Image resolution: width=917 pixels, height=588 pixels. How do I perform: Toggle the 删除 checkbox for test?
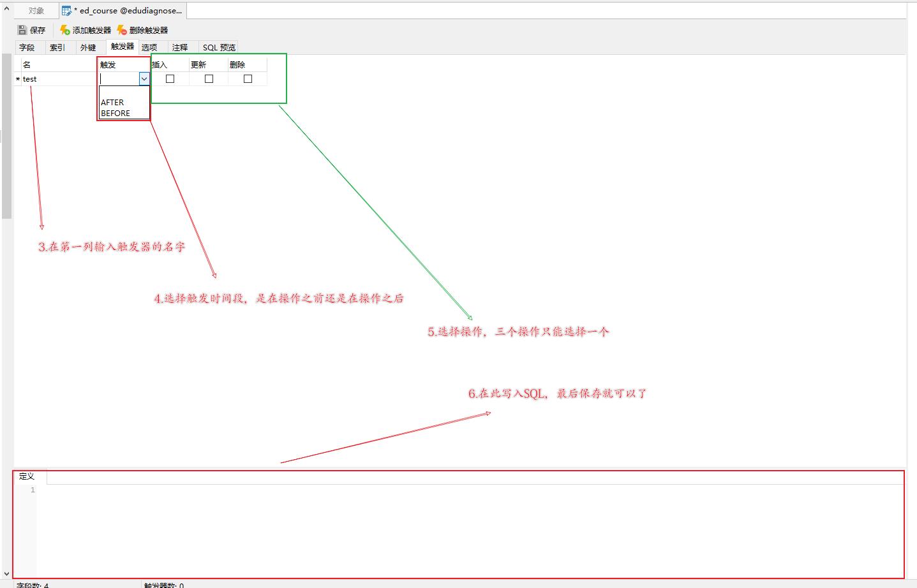(x=248, y=79)
